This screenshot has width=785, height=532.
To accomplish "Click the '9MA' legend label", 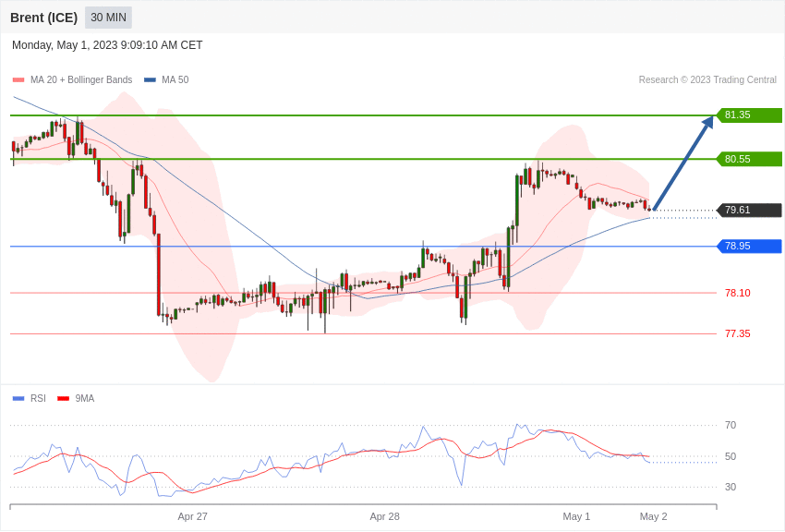I will (x=85, y=398).
